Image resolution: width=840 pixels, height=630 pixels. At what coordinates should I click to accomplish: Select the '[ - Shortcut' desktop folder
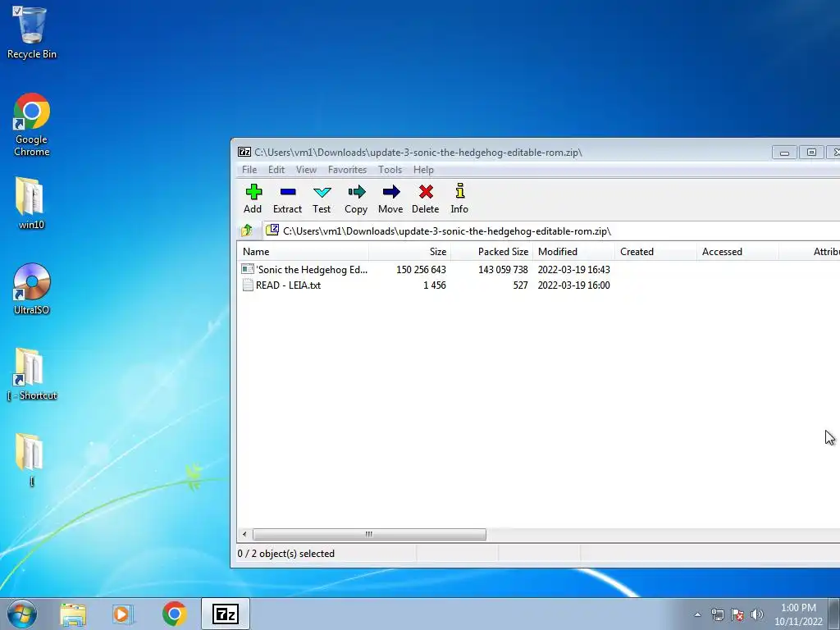click(x=32, y=374)
